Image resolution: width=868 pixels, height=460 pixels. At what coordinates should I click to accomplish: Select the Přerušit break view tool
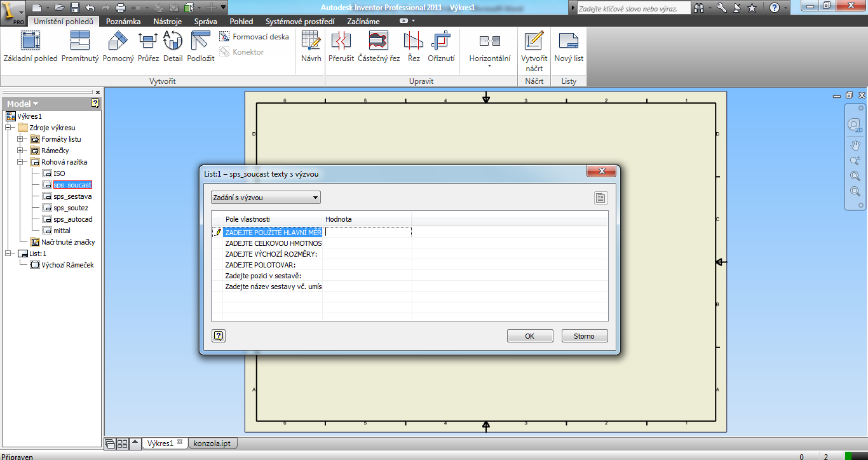coord(341,46)
